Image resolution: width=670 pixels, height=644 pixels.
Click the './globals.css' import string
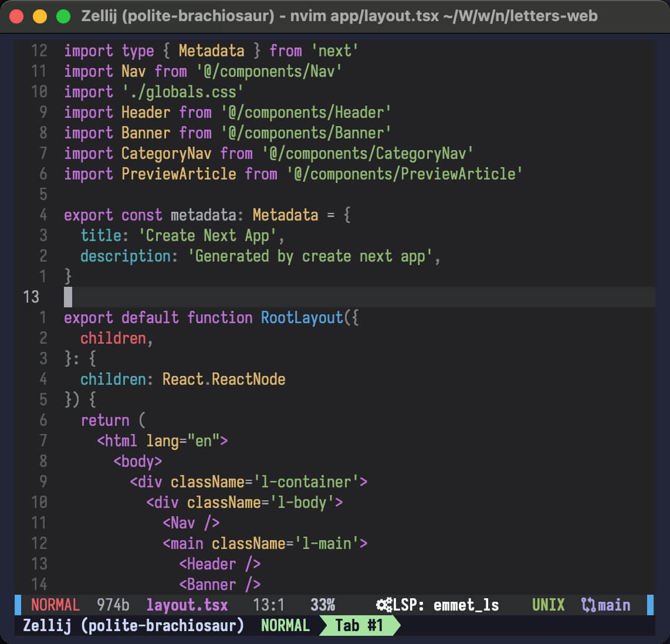(x=183, y=92)
